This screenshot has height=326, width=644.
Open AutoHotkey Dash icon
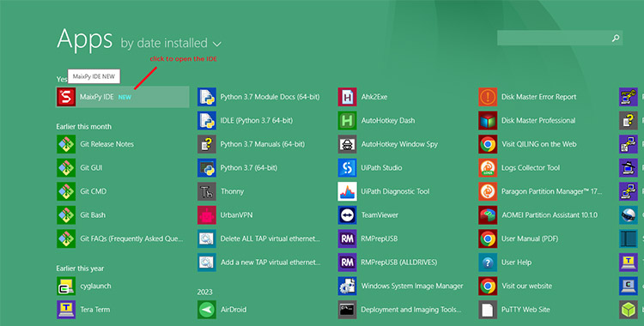347,120
